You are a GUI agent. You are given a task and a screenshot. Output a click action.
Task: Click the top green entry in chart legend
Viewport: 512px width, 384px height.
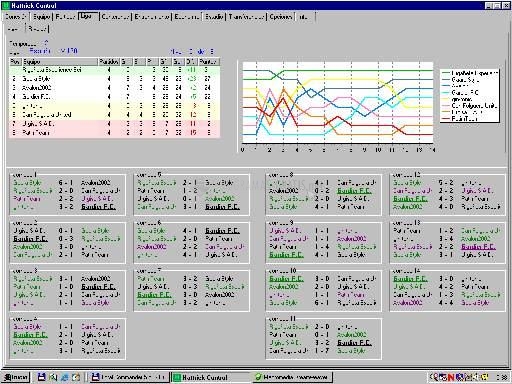[469, 73]
